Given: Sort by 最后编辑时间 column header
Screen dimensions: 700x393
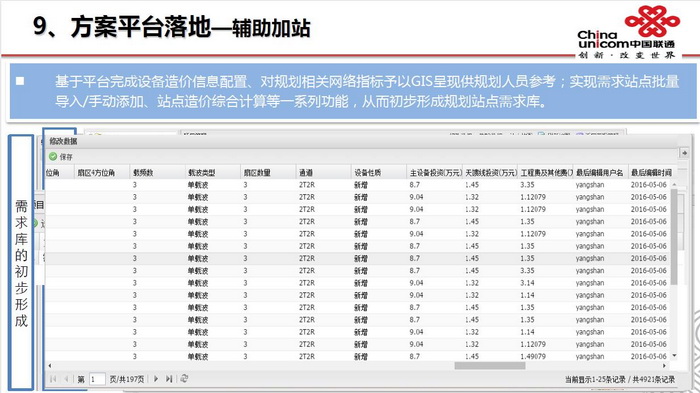Looking at the screenshot, I should [650, 172].
